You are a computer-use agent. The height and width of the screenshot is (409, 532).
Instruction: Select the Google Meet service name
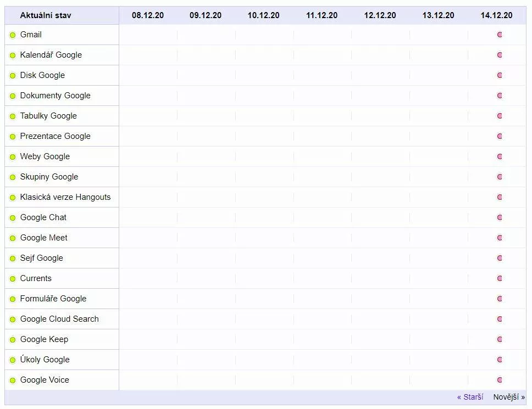[44, 238]
